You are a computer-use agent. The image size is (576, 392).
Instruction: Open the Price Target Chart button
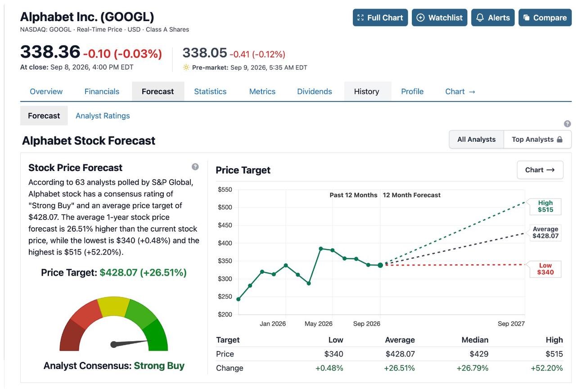[540, 170]
